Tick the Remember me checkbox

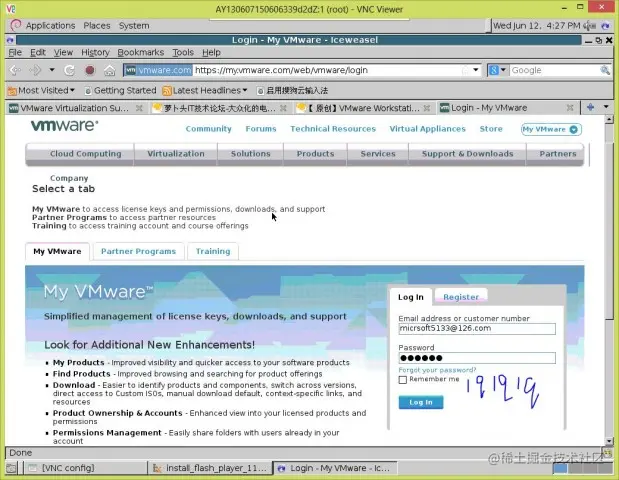pyautogui.click(x=403, y=380)
